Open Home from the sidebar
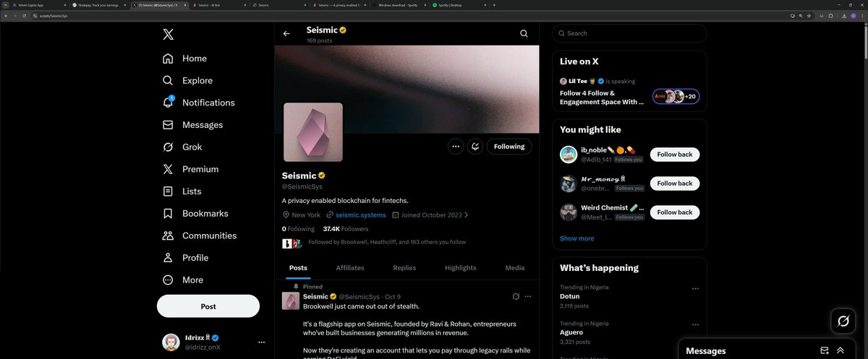This screenshot has width=868, height=359. click(184, 59)
